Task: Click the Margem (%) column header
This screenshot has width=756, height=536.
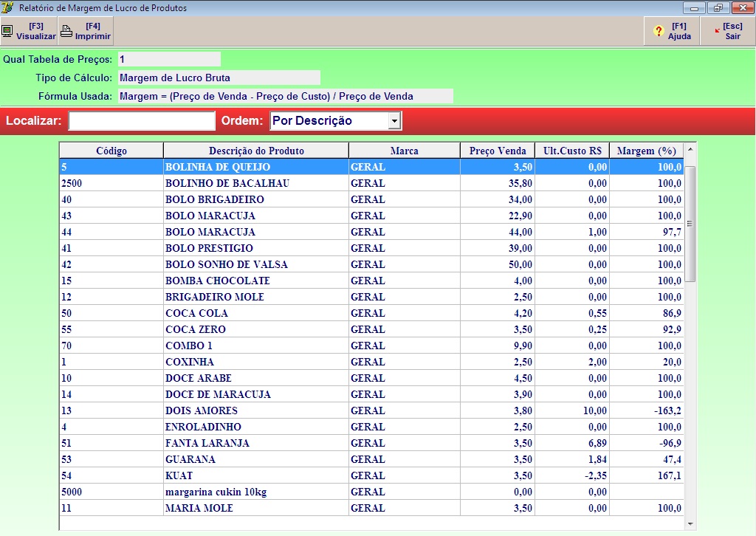Action: 647,151
